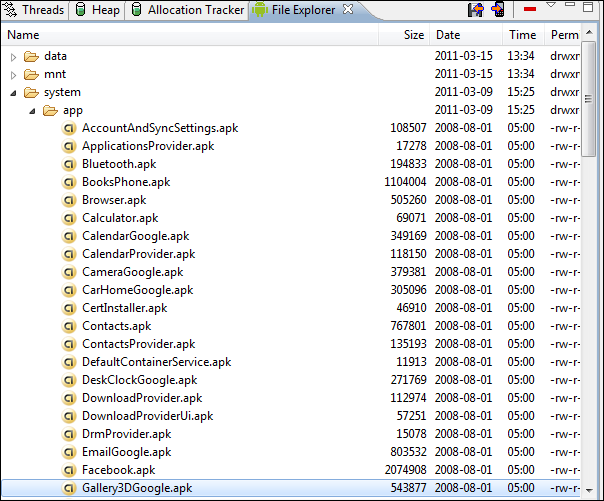Click the AccountAndSyncSettings.apk file icon

pos(69,128)
